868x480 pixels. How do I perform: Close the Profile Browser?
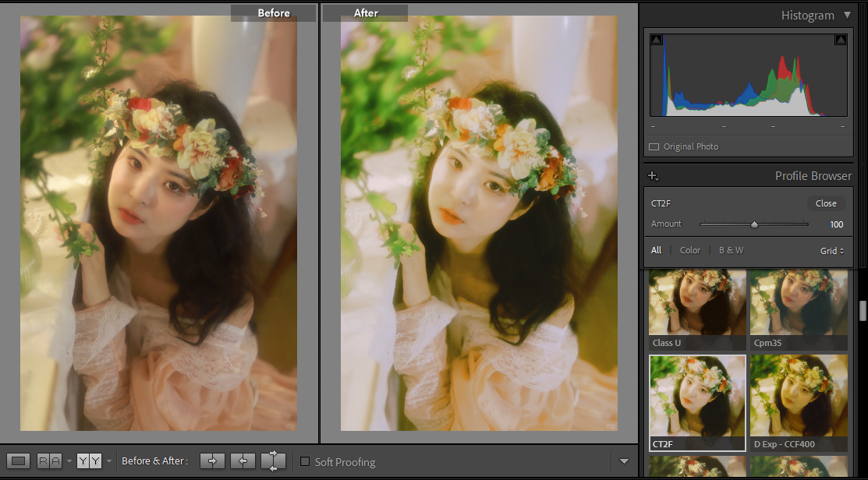pyautogui.click(x=826, y=203)
